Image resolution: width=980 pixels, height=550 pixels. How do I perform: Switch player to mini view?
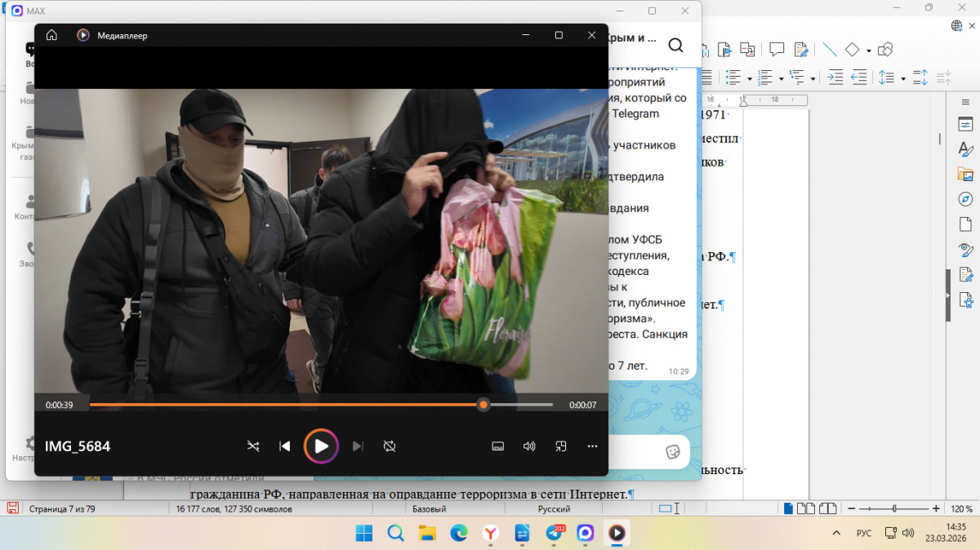point(561,446)
